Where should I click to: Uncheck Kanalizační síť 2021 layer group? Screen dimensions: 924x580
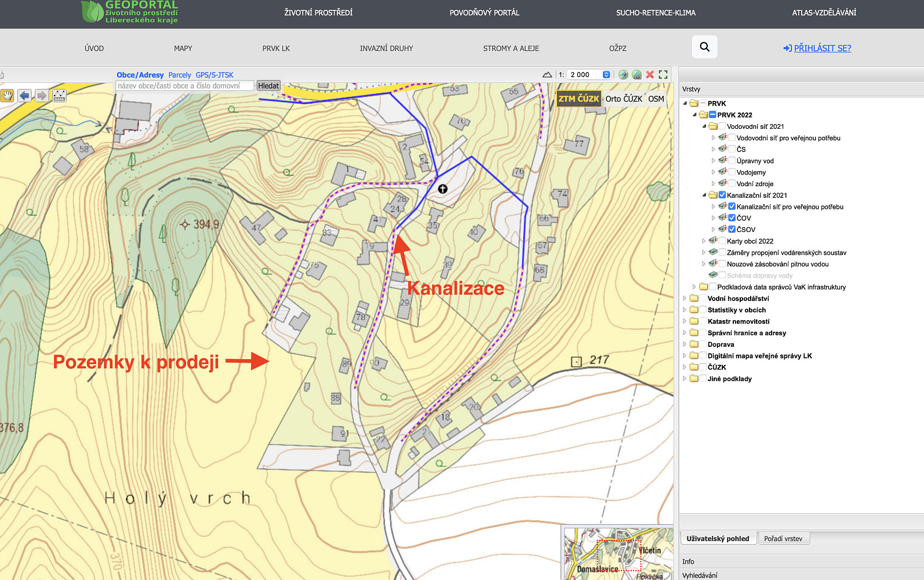(x=722, y=195)
